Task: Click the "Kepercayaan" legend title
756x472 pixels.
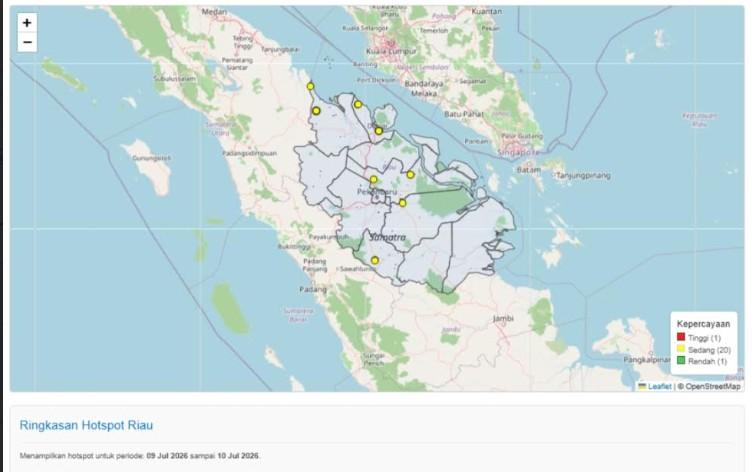Action: click(x=703, y=324)
